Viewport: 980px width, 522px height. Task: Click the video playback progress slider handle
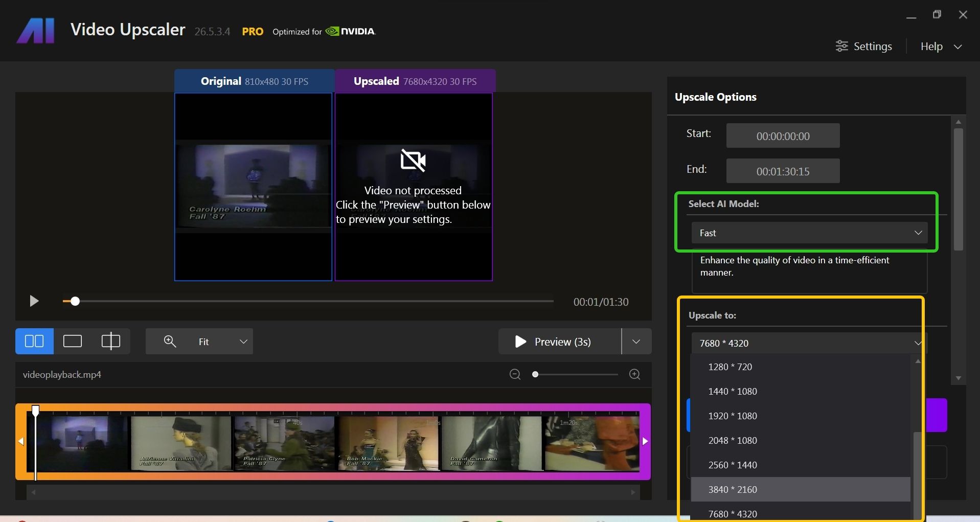coord(75,302)
